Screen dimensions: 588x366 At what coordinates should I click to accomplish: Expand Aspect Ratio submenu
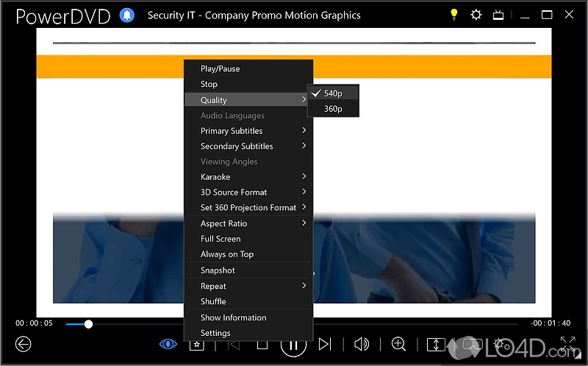coord(248,223)
